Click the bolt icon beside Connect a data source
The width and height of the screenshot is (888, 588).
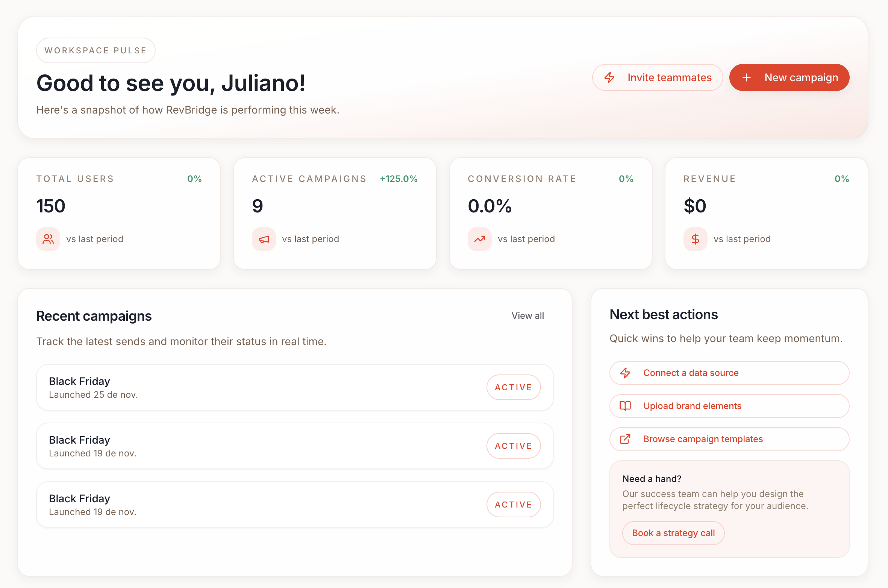point(625,373)
